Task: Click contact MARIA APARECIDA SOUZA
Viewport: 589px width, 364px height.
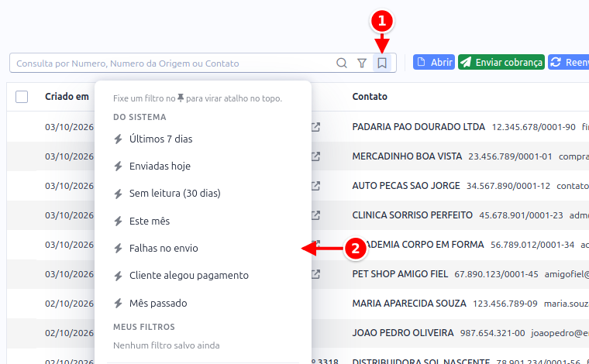Action: tap(409, 304)
